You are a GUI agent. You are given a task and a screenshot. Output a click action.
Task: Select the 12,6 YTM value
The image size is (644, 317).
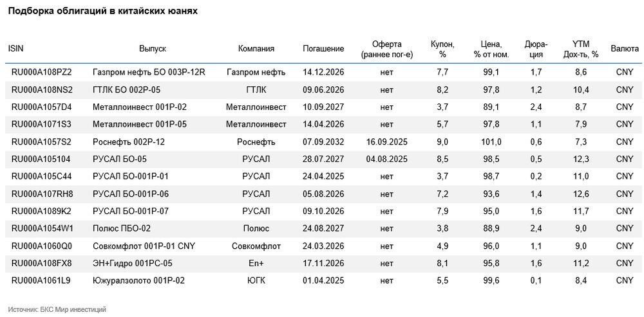[x=581, y=194]
